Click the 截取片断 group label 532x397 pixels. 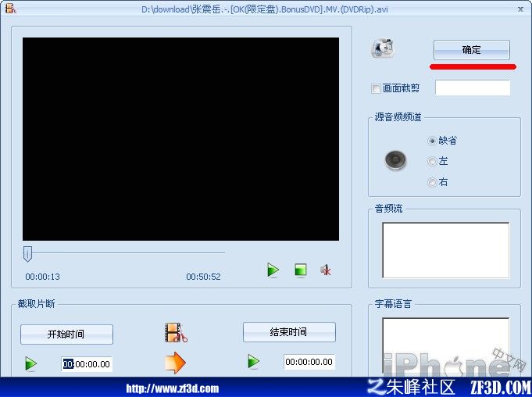coord(36,304)
